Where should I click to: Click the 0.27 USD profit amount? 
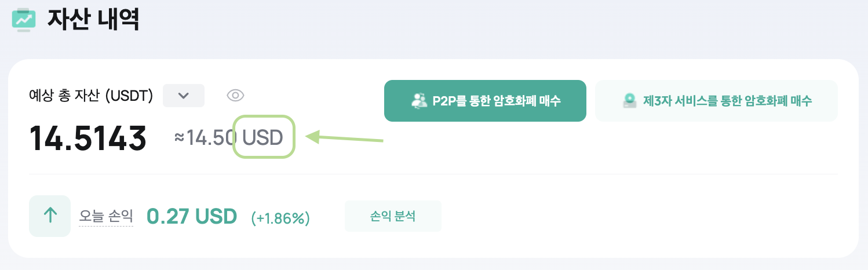192,216
